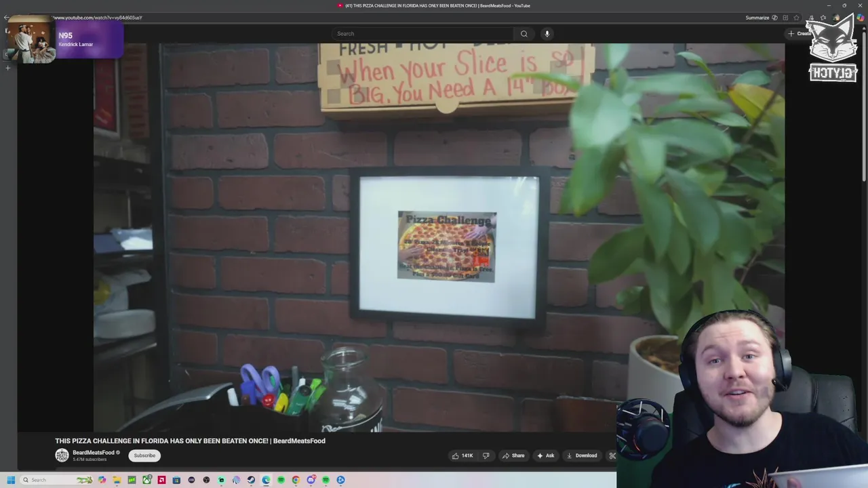Image resolution: width=868 pixels, height=488 pixels.
Task: Open Copilot from the taskbar
Action: click(102, 480)
